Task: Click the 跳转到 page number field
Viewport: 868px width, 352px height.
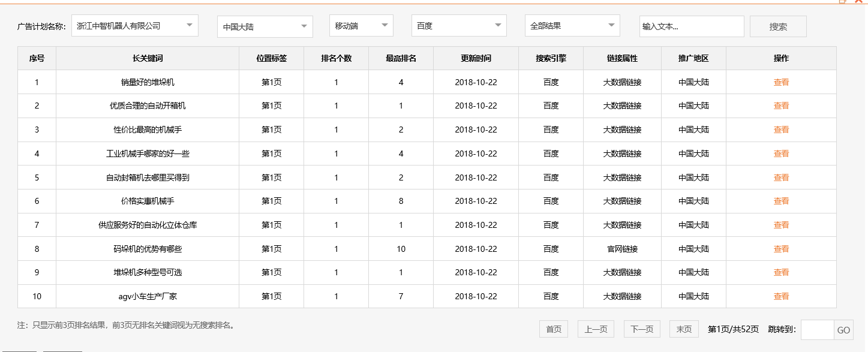Action: tap(817, 330)
